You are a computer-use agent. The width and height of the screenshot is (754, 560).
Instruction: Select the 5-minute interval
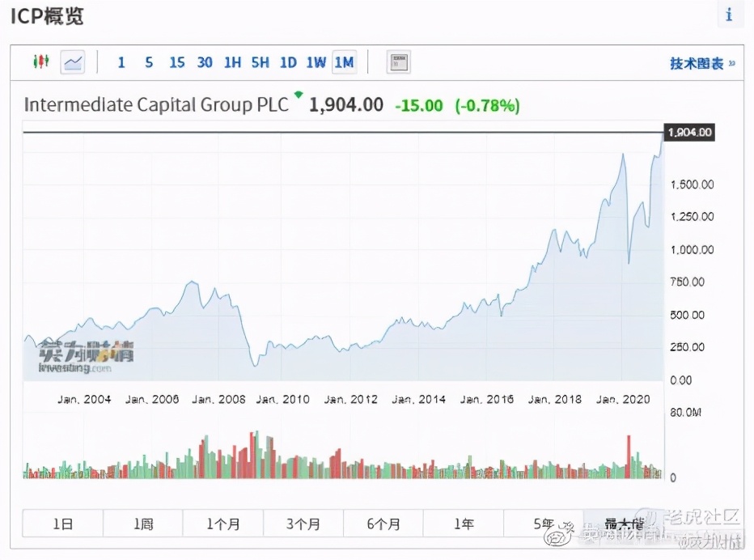tap(149, 62)
